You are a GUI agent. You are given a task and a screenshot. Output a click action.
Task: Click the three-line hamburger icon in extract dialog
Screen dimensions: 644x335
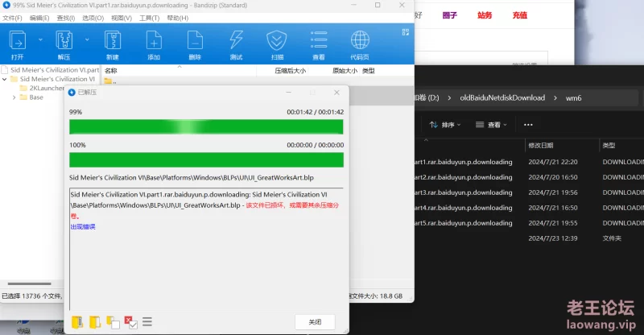click(147, 322)
